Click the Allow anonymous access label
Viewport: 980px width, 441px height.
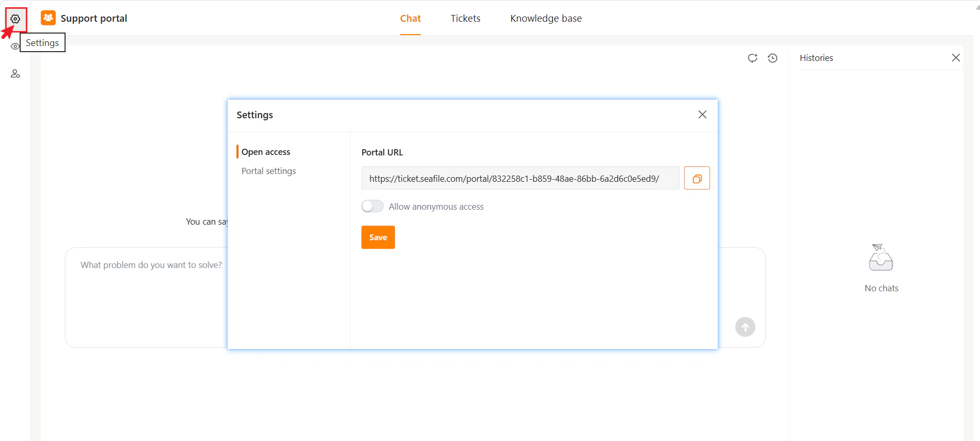click(x=436, y=207)
